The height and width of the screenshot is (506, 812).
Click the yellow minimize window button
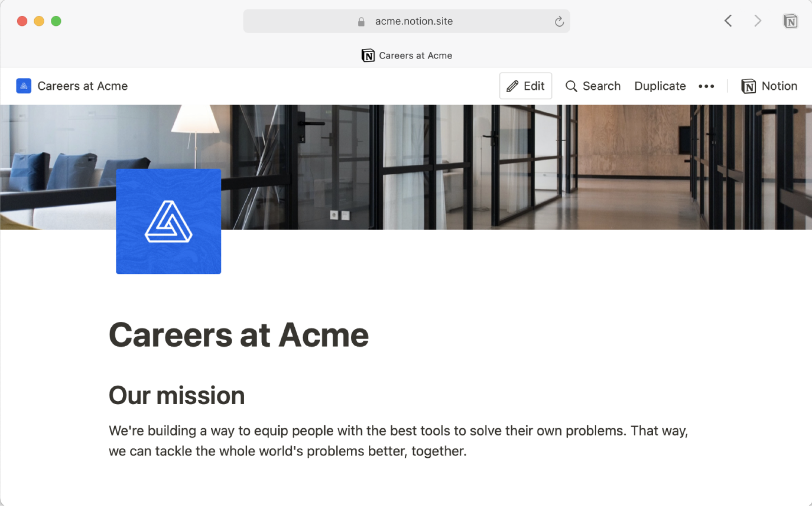[39, 21]
